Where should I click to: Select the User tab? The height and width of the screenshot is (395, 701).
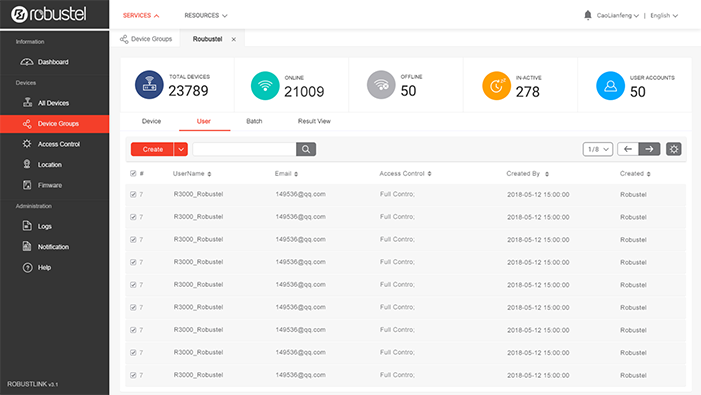[x=203, y=121]
